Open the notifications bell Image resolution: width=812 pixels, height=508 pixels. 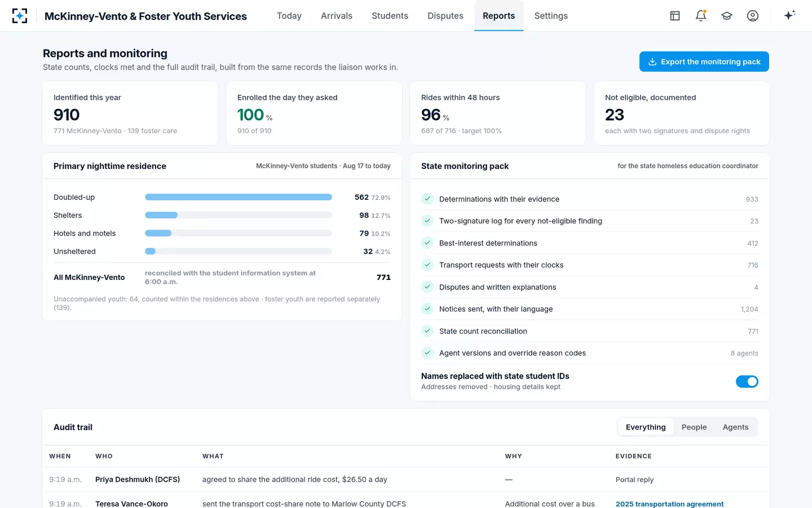701,16
